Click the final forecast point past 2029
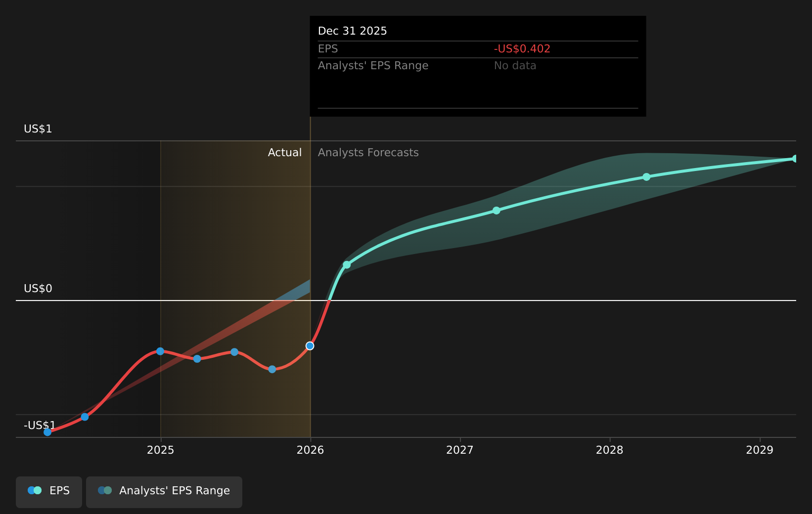Viewport: 812px width, 514px height. [x=795, y=159]
